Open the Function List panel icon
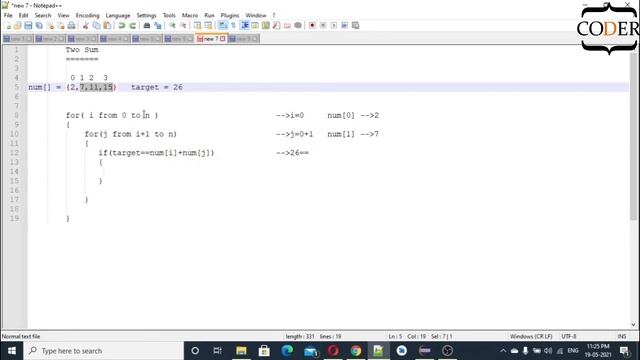640x360 pixels. 276,26
